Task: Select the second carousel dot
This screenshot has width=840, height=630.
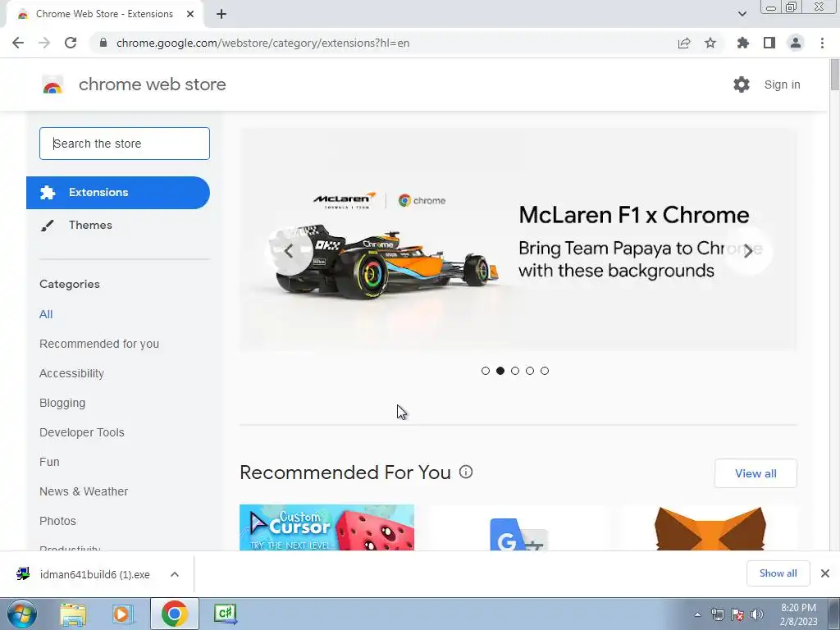Action: 500,371
